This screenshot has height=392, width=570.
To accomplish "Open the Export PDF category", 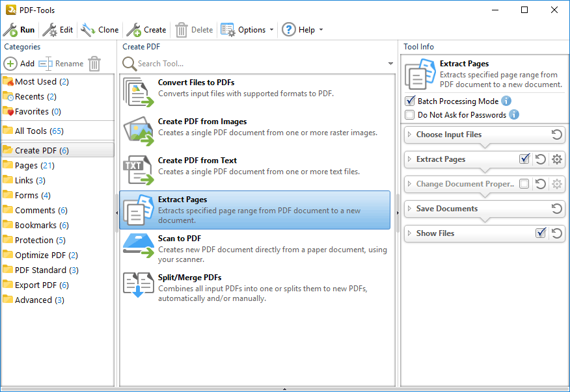I will click(x=57, y=285).
